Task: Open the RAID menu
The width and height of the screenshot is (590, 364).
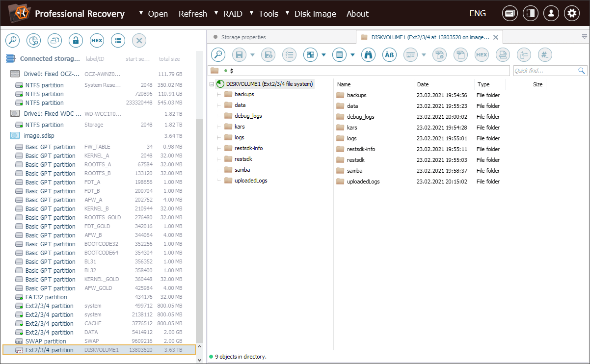Action: [x=233, y=14]
